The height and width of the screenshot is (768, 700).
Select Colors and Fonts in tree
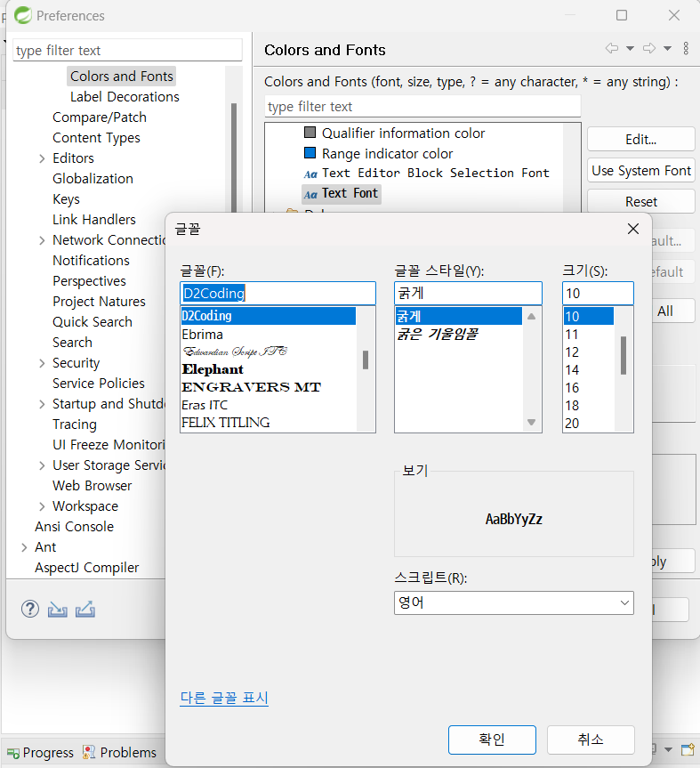point(121,77)
